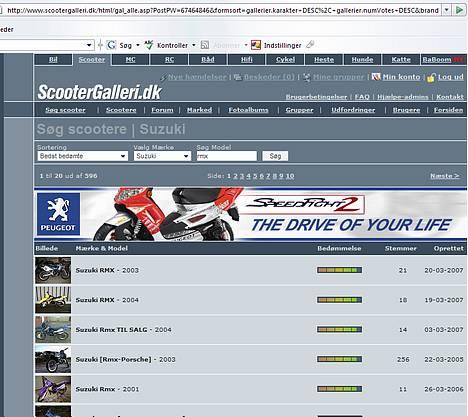Open Mine grupper link
Image resolution: width=468 pixels, height=417 pixels.
338,77
